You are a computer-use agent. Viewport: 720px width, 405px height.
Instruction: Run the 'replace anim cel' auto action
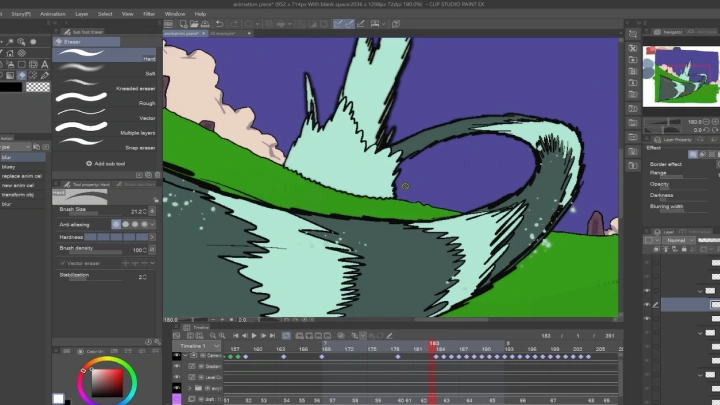22,176
